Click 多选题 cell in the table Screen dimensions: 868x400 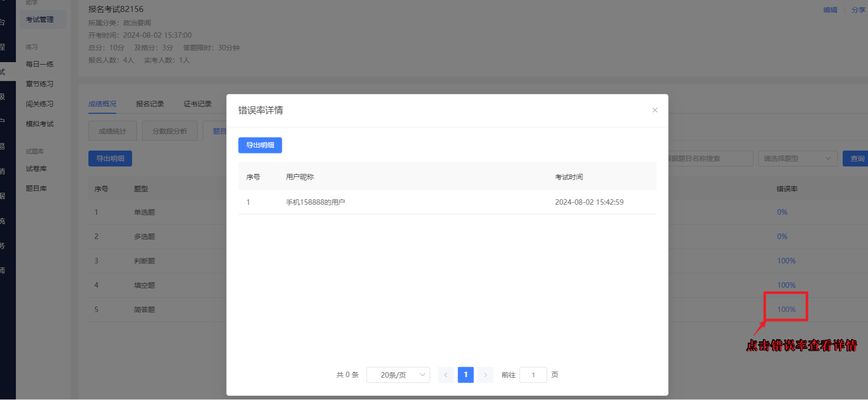pos(144,237)
